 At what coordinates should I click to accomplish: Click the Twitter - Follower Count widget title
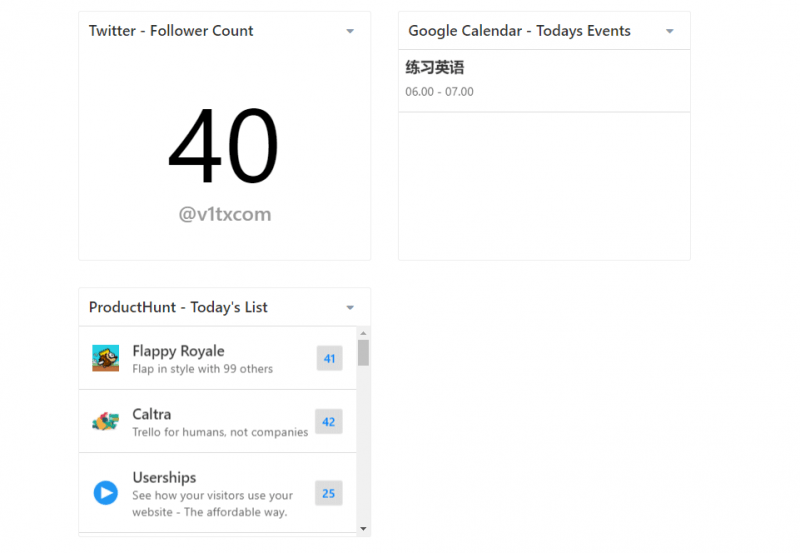171,31
